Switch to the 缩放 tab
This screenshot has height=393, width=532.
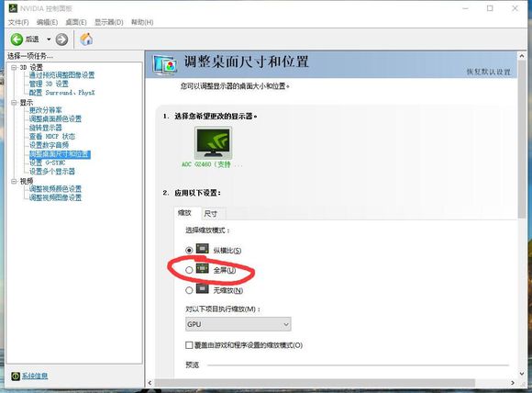click(185, 213)
